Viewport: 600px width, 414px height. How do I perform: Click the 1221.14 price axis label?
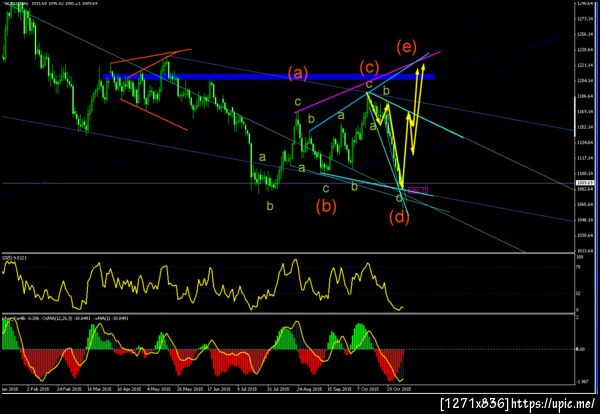pos(585,65)
